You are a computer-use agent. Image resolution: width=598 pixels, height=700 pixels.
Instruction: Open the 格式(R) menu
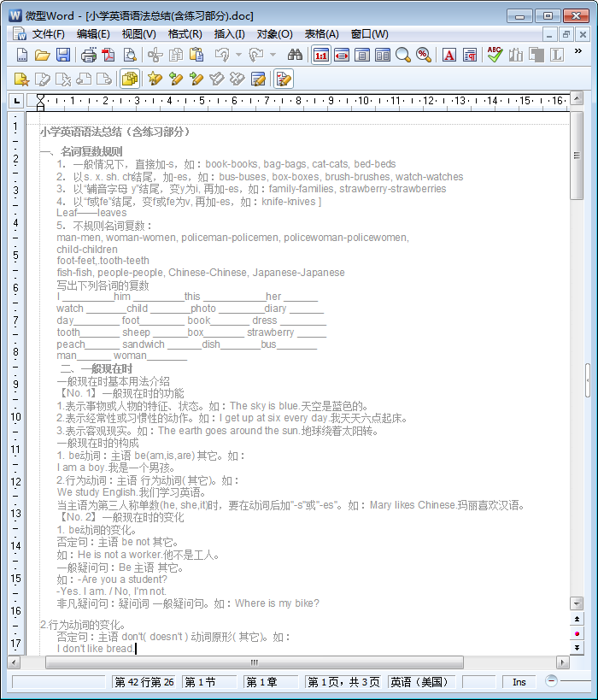pos(185,34)
